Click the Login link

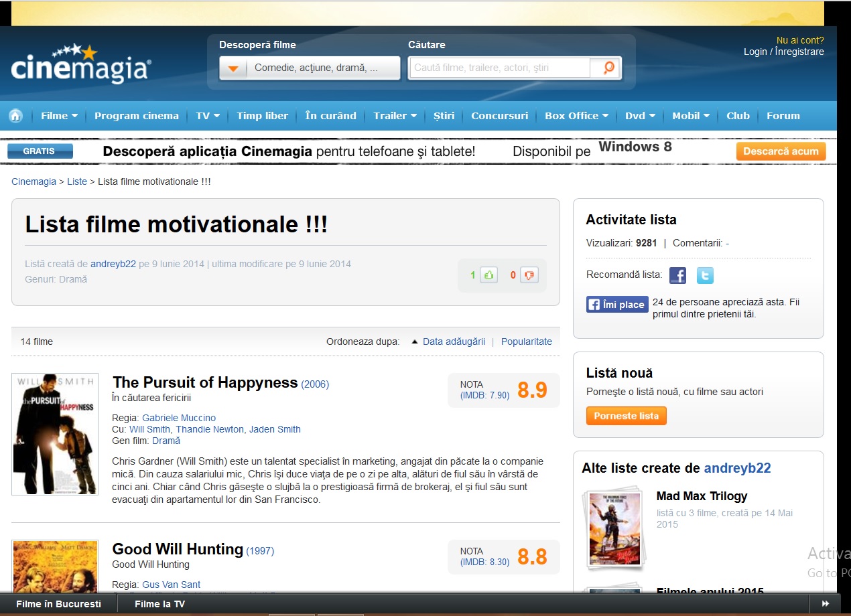[755, 52]
